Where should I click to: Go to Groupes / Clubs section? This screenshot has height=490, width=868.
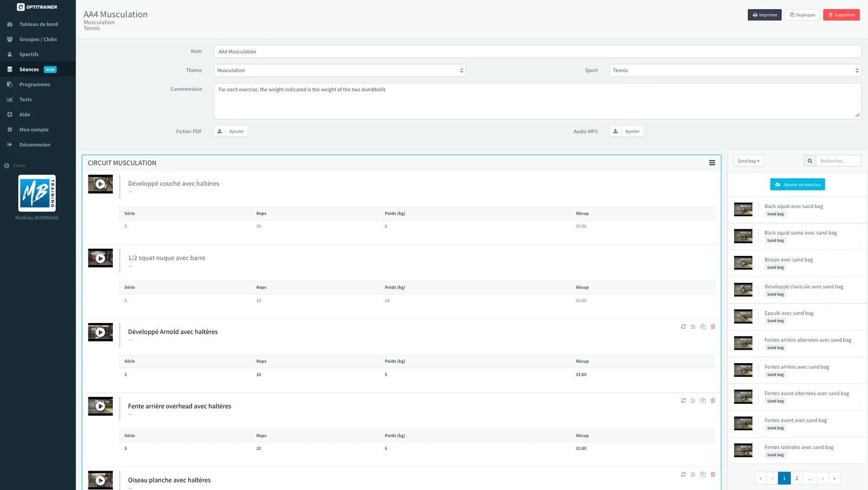point(38,40)
